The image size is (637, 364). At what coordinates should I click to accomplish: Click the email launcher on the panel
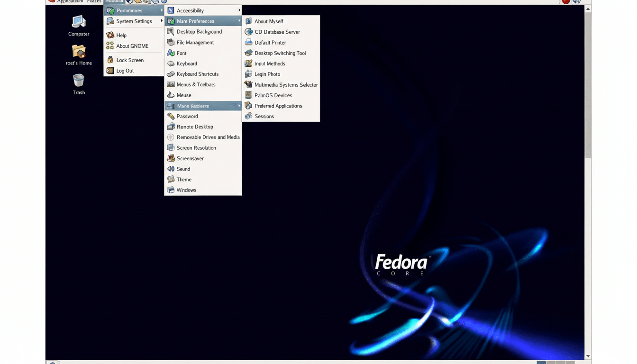(x=137, y=2)
